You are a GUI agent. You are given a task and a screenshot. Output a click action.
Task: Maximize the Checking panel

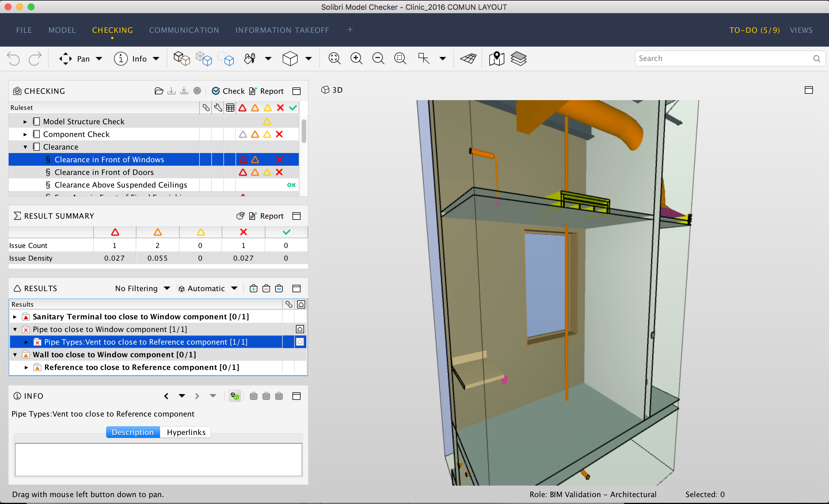(296, 91)
